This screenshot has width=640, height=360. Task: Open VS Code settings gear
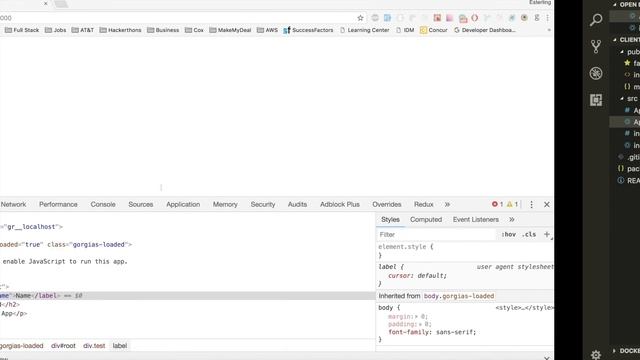pos(596,354)
